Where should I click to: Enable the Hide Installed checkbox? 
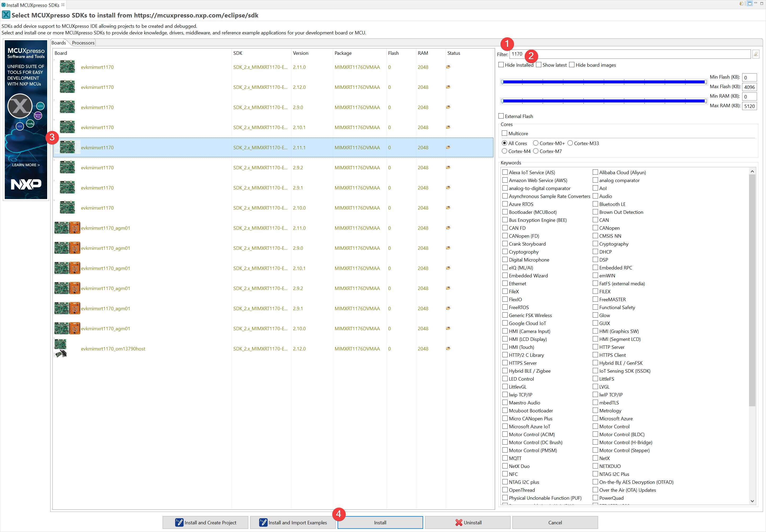tap(501, 65)
